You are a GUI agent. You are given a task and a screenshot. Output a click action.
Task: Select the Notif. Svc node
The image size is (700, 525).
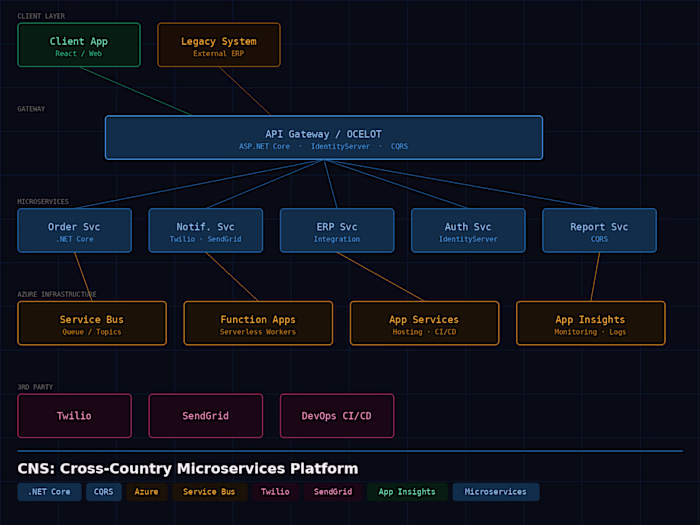[205, 230]
